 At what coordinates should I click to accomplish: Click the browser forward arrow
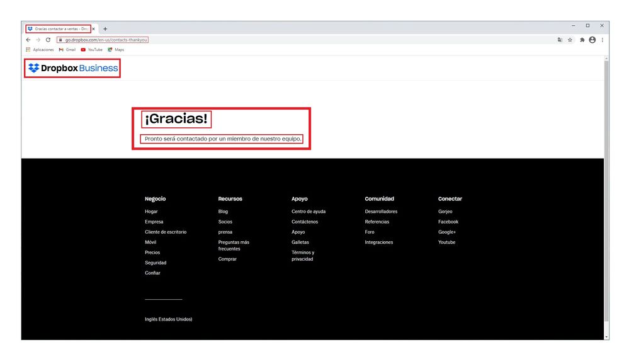[38, 39]
